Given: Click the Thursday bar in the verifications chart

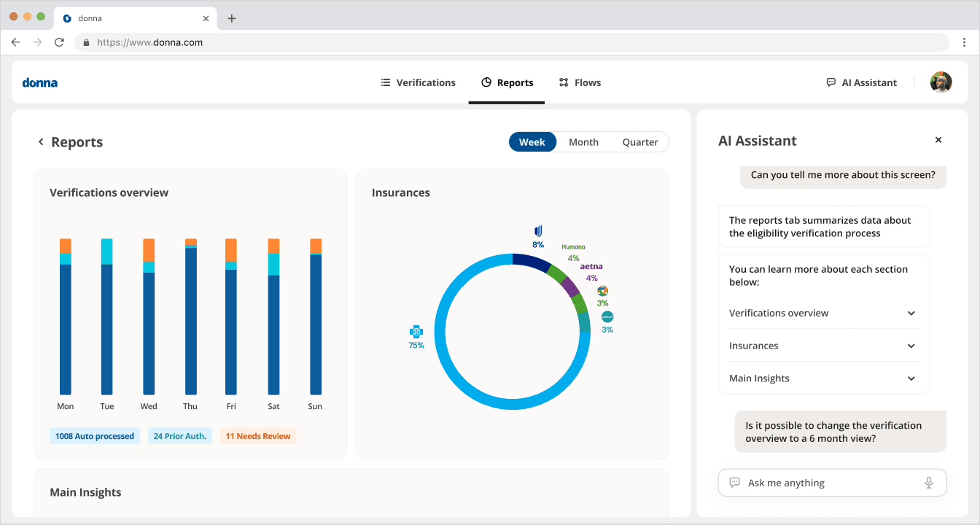Looking at the screenshot, I should pos(191,316).
